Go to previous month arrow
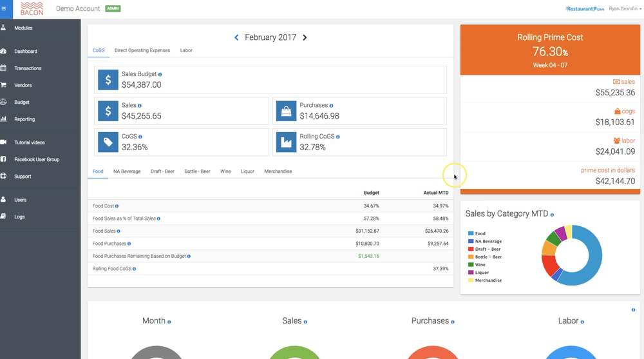644x359 pixels. click(x=236, y=37)
